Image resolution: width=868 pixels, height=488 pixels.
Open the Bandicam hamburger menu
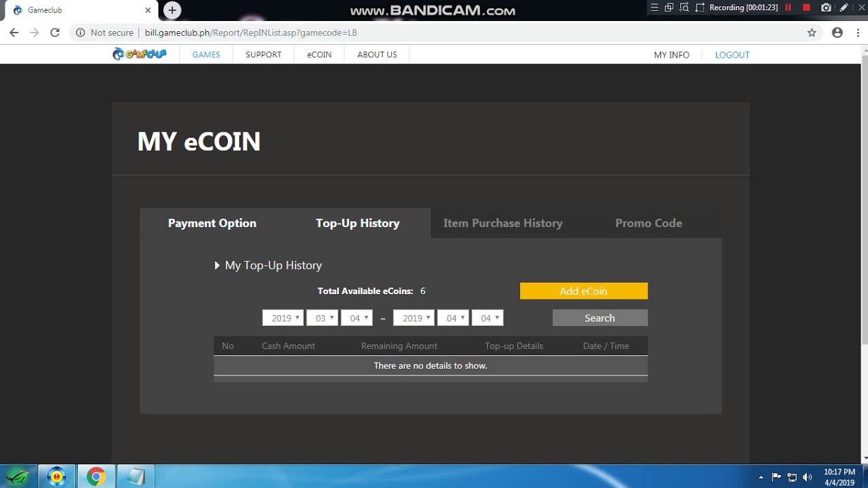pyautogui.click(x=653, y=9)
